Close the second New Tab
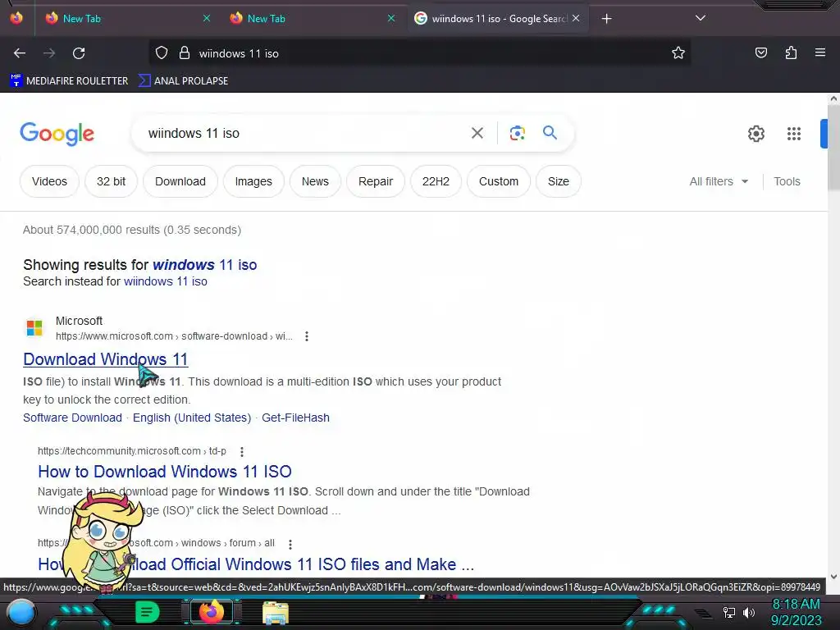 391,18
